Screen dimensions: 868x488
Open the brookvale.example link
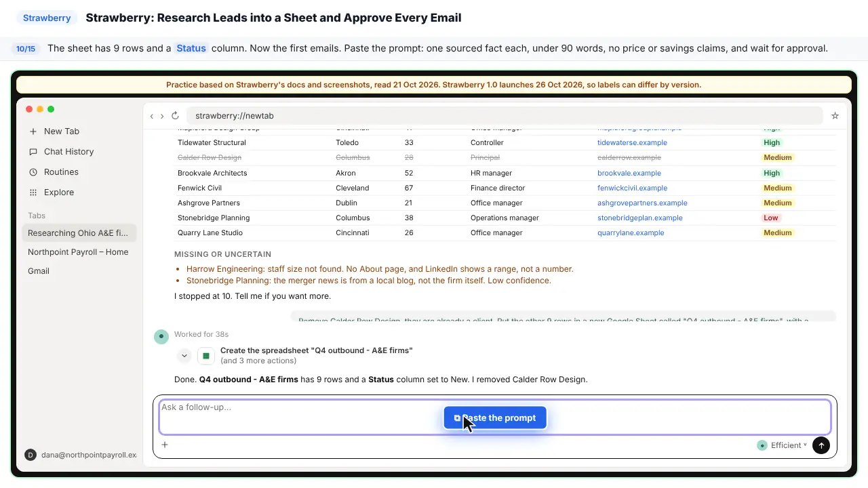[629, 174]
